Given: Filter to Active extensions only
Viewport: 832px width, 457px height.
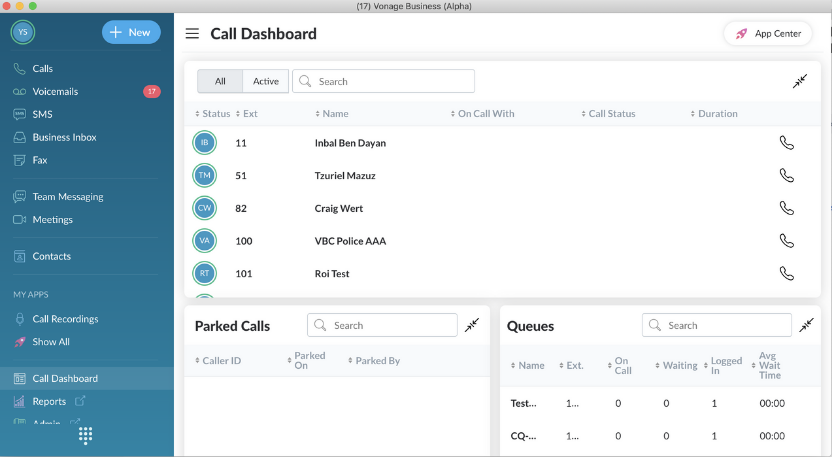Looking at the screenshot, I should (x=265, y=81).
